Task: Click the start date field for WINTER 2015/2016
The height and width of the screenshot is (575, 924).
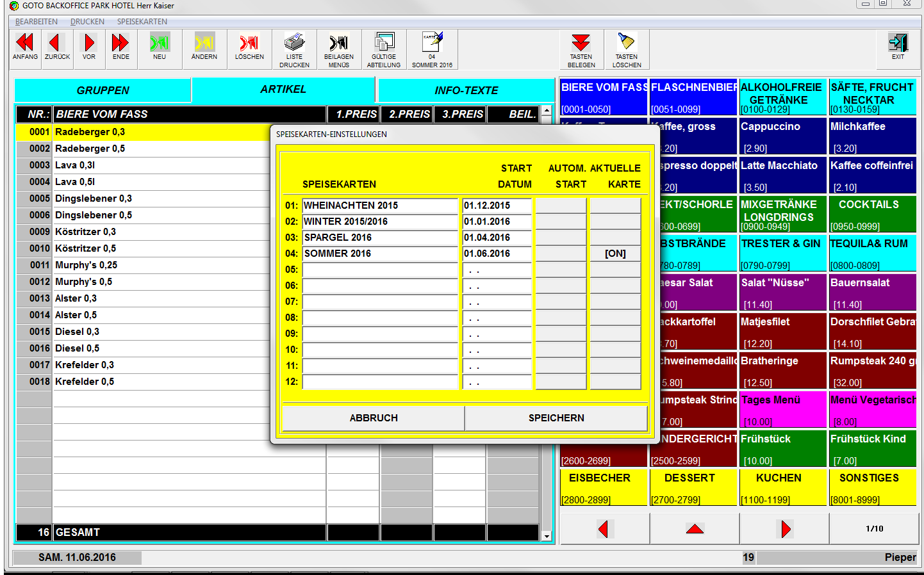Action: click(497, 222)
